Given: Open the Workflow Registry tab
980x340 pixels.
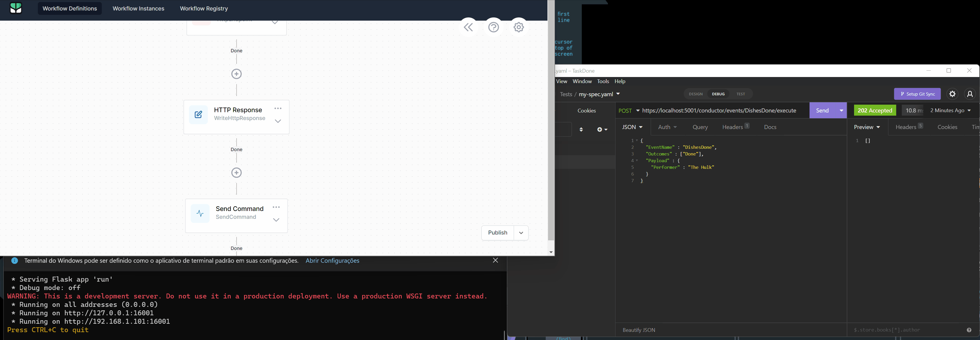Looking at the screenshot, I should click(x=204, y=8).
